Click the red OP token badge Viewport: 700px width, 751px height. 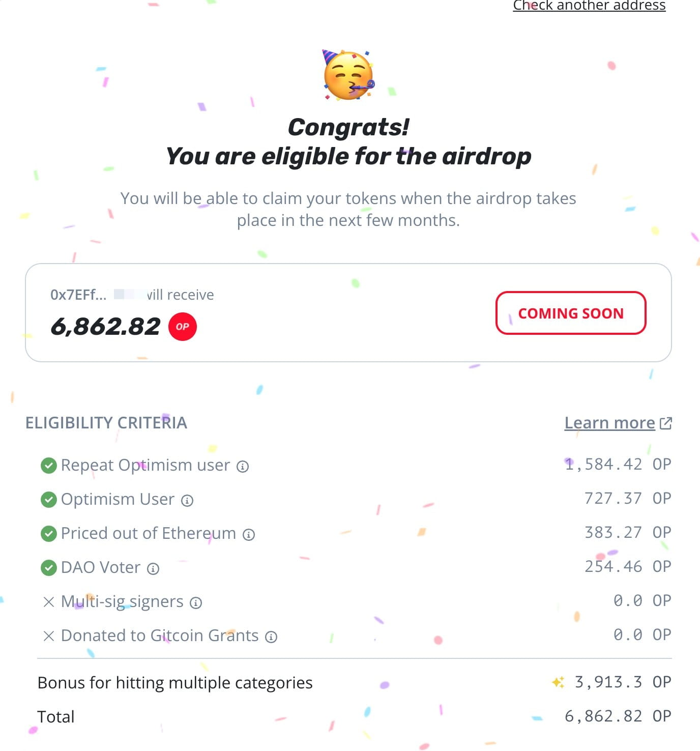point(183,327)
